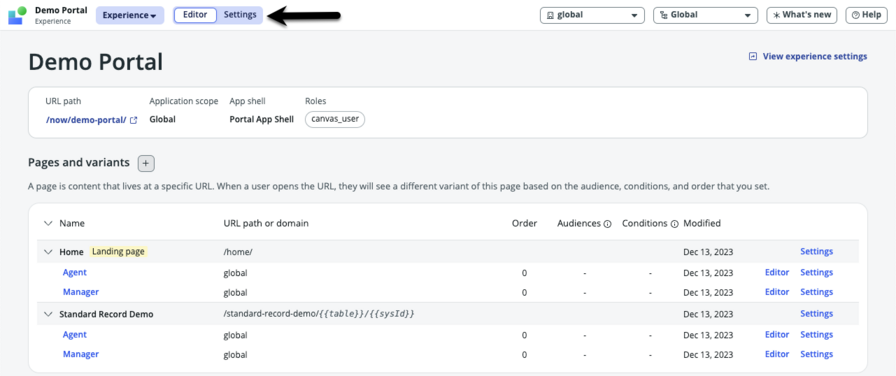896x376 pixels.
Task: Click the Landing page badge
Action: pyautogui.click(x=118, y=251)
